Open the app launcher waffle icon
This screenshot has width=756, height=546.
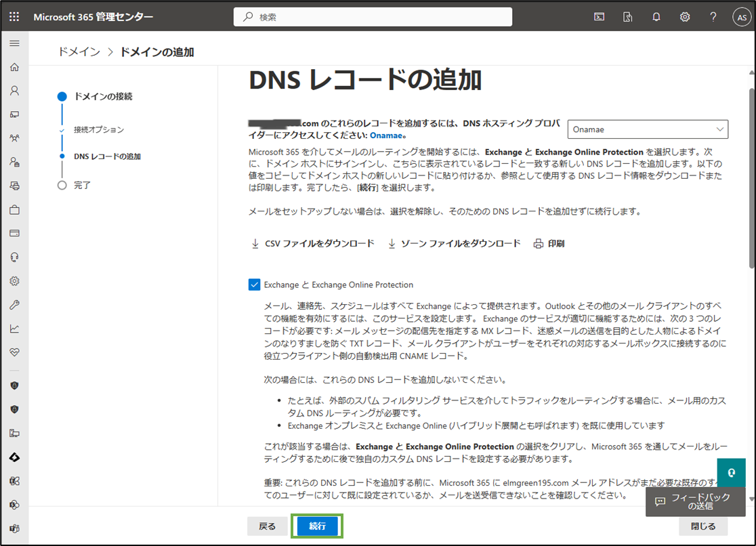pos(14,17)
